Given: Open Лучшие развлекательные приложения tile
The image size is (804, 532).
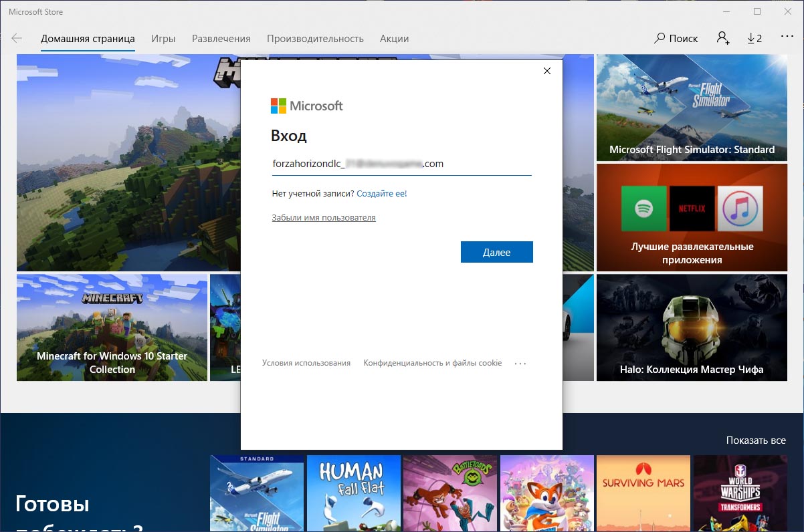Looking at the screenshot, I should [x=692, y=217].
